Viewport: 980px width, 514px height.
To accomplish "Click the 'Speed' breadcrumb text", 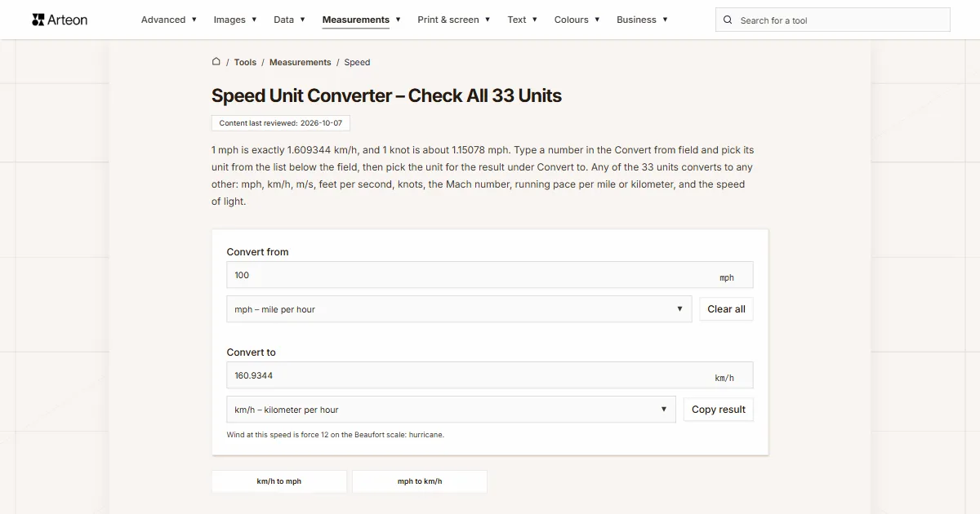I will (357, 62).
